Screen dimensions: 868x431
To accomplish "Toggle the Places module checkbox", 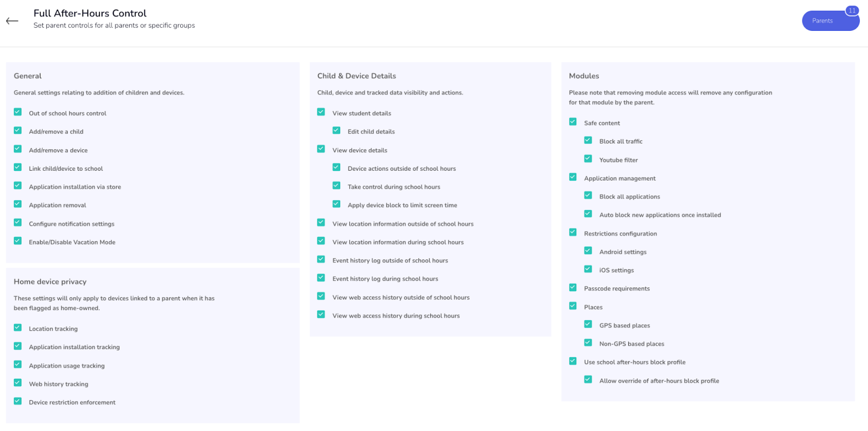I will click(x=573, y=306).
